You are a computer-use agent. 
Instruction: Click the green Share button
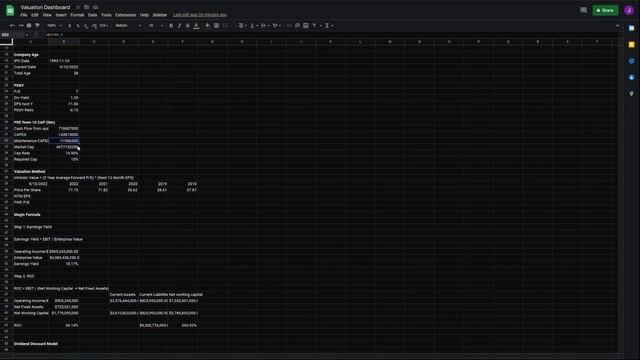click(x=605, y=10)
